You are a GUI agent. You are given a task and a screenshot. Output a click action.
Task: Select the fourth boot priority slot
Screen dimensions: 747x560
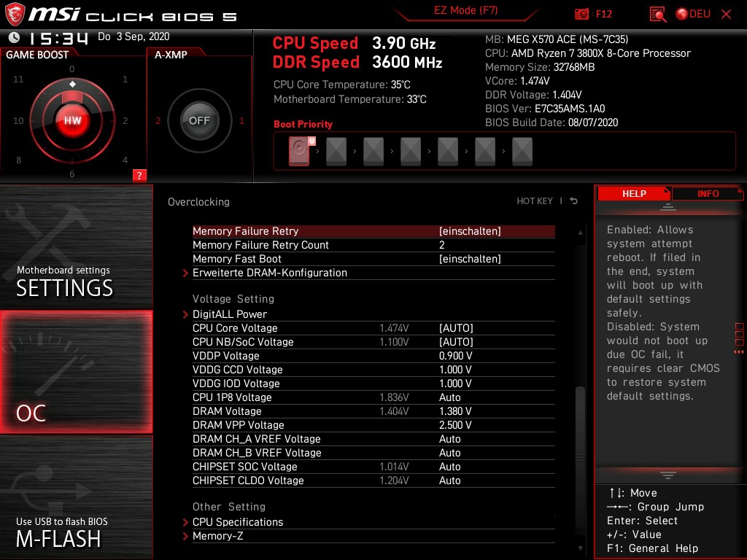coord(410,152)
